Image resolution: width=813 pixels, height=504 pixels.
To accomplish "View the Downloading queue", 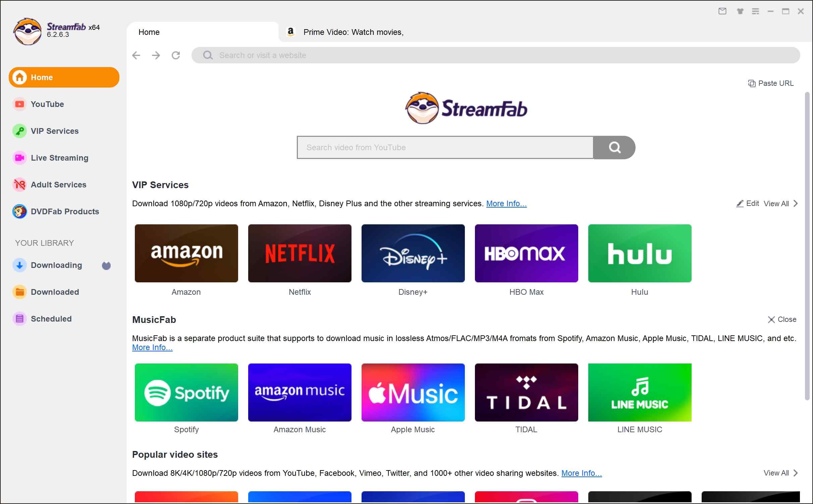I will tap(56, 265).
